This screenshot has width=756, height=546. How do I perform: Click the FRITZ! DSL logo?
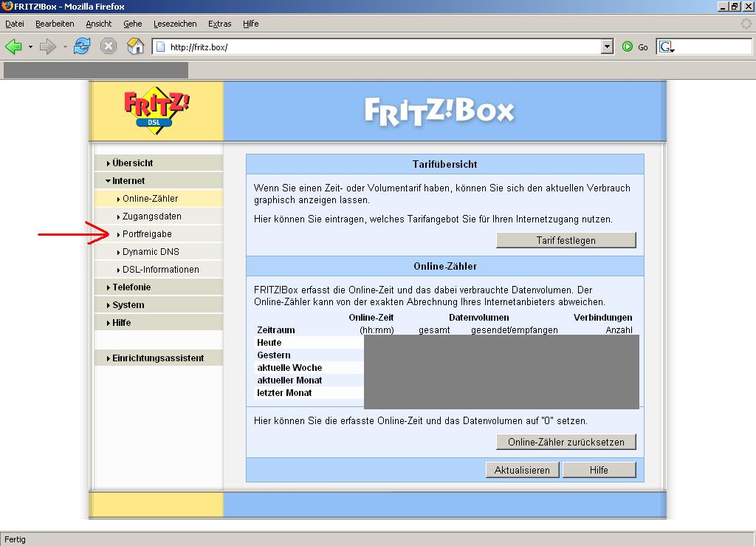(x=157, y=111)
